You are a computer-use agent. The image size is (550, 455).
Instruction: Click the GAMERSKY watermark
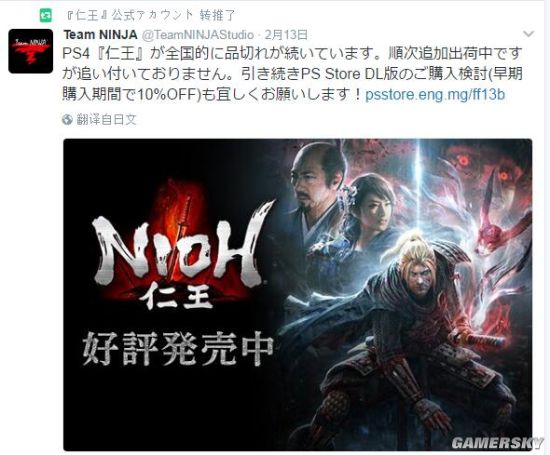(x=497, y=443)
